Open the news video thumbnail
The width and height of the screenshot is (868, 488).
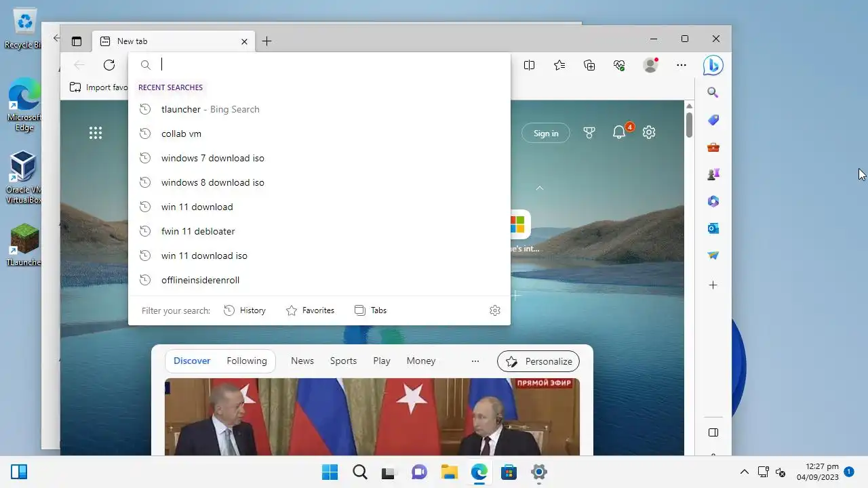pos(372,417)
